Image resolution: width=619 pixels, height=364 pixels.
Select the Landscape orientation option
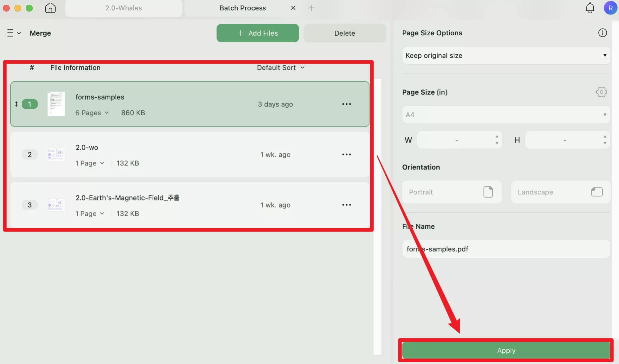(x=560, y=192)
